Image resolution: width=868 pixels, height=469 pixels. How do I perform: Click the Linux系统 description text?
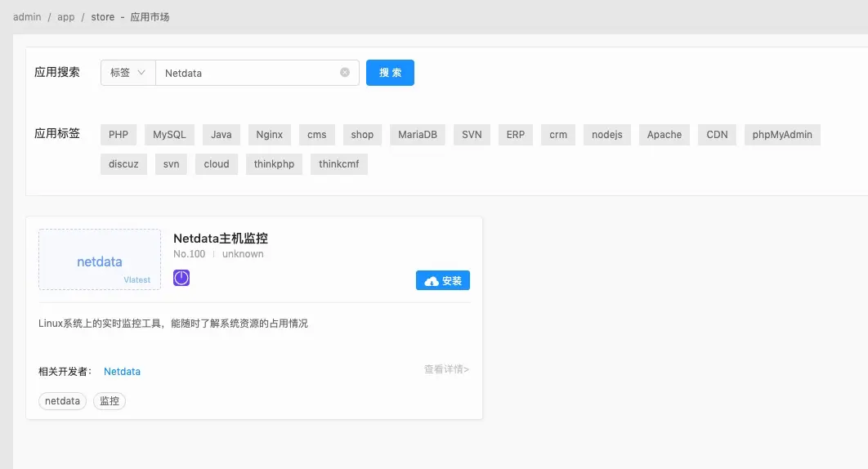pos(173,324)
